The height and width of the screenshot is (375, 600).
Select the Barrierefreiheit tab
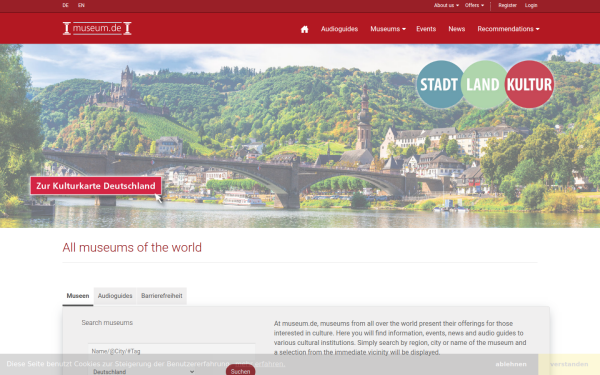tap(161, 296)
